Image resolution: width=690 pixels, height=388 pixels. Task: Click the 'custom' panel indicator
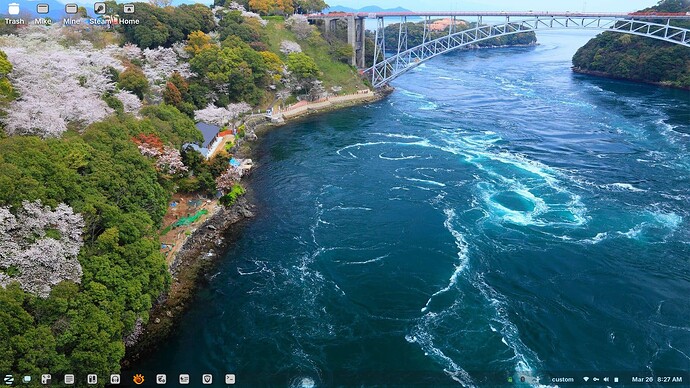click(x=562, y=379)
